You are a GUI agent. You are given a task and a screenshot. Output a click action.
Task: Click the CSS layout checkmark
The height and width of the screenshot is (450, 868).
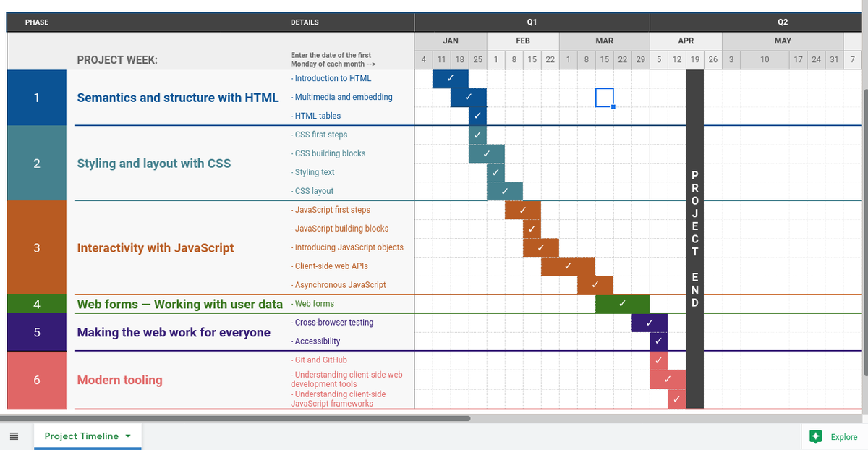[504, 191]
